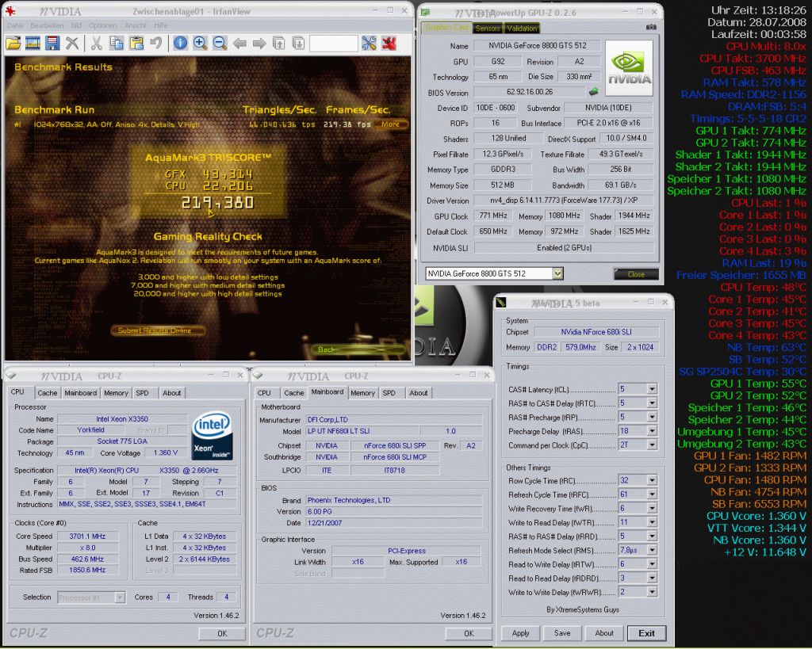This screenshot has height=649, width=812.
Task: Open the Optionen menu
Action: pos(102,25)
